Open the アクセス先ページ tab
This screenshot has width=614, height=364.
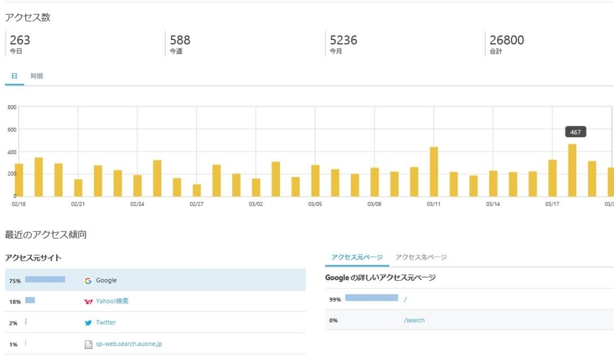coord(421,257)
